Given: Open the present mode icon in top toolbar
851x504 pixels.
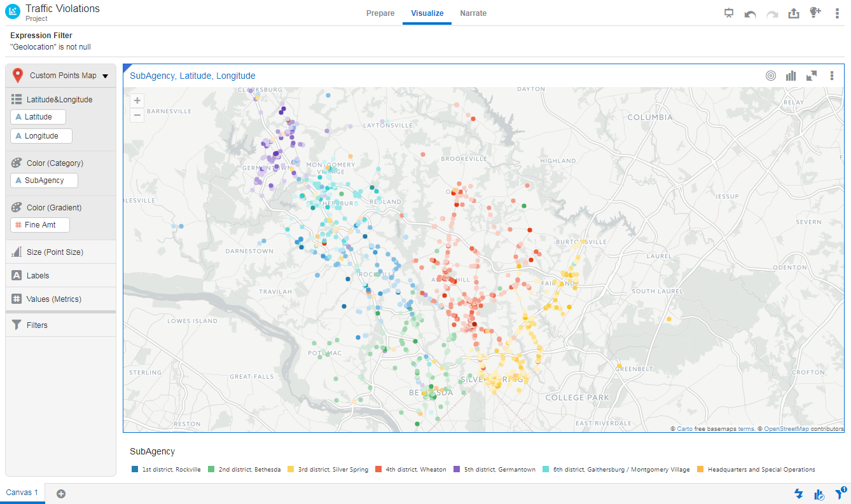Looking at the screenshot, I should tap(729, 13).
